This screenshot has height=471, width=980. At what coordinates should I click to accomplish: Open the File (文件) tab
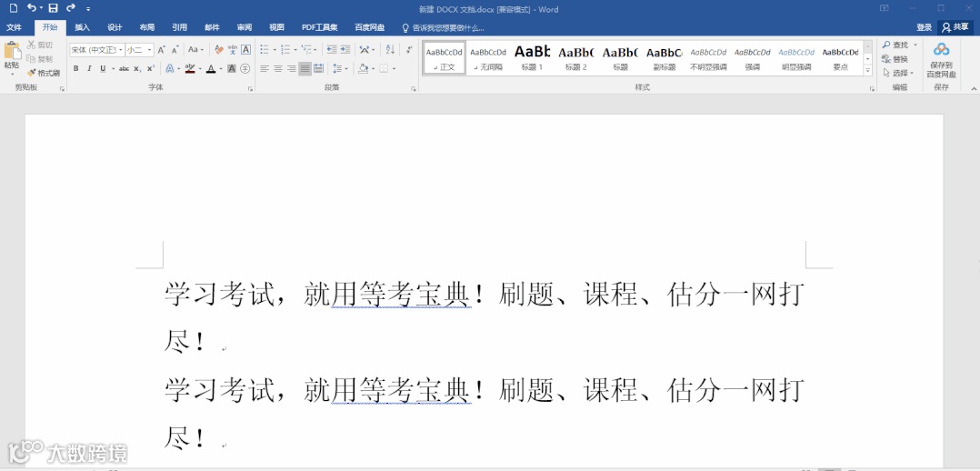[x=14, y=27]
